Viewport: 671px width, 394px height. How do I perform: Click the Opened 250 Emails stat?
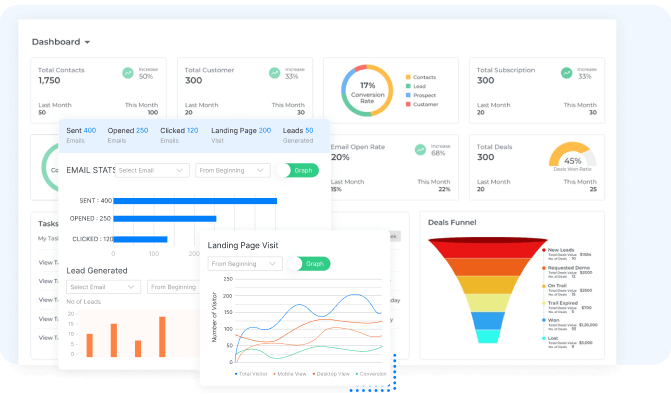128,135
